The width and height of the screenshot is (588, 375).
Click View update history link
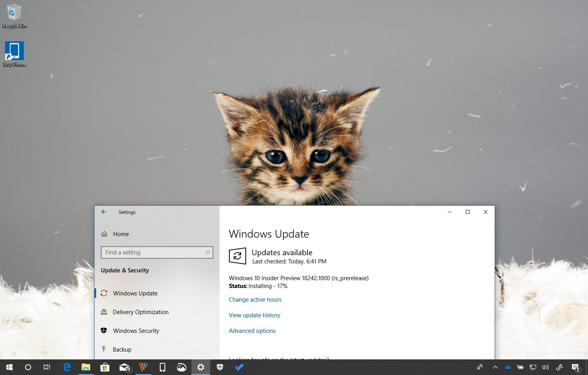click(x=254, y=315)
